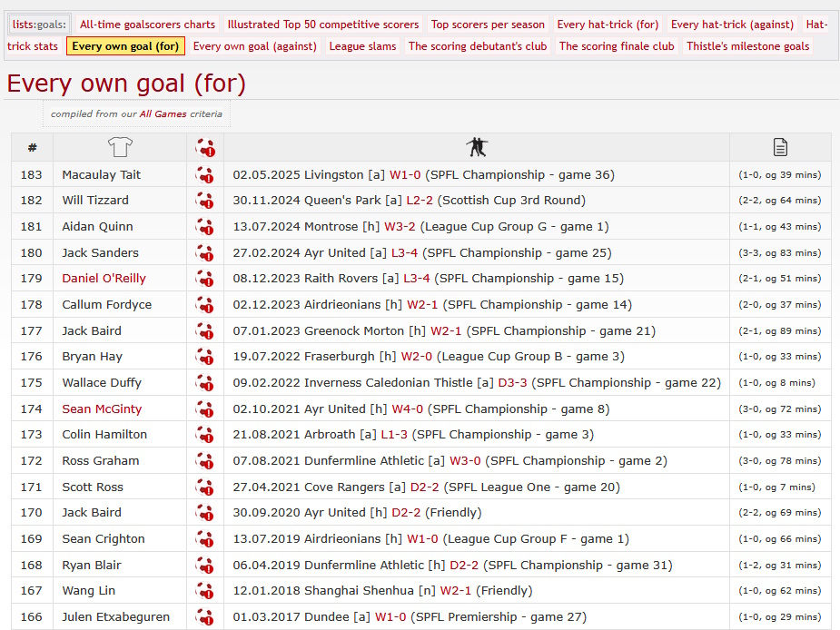Click the own-goal ball icon in Ross Graham's row
Image resolution: width=840 pixels, height=630 pixels.
[x=205, y=461]
